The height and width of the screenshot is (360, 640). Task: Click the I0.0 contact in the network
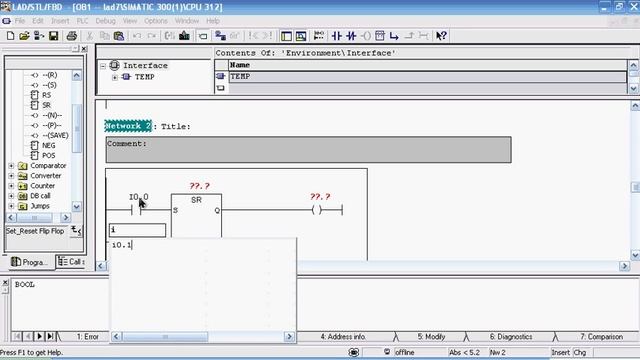(x=136, y=210)
